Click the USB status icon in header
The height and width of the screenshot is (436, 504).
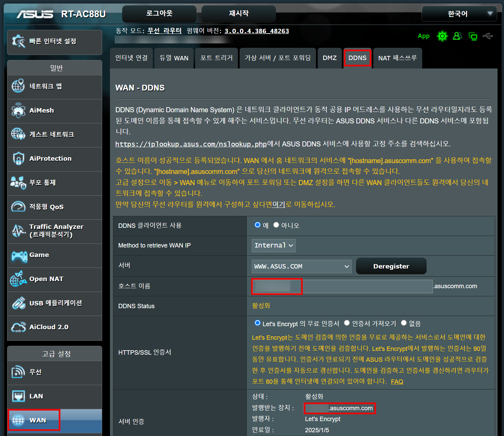pos(488,36)
